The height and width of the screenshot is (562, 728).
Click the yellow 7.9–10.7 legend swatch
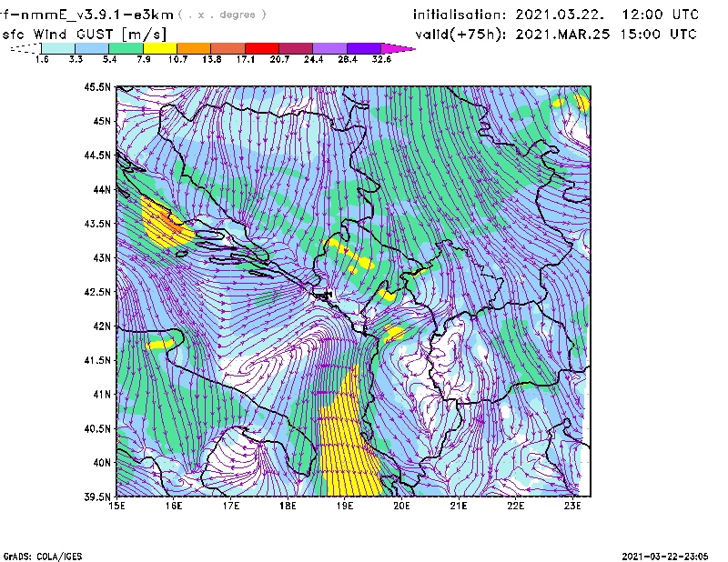point(160,48)
